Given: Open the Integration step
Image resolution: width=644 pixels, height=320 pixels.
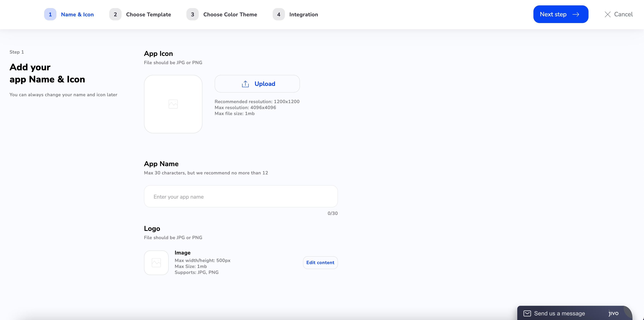Looking at the screenshot, I should 304,14.
